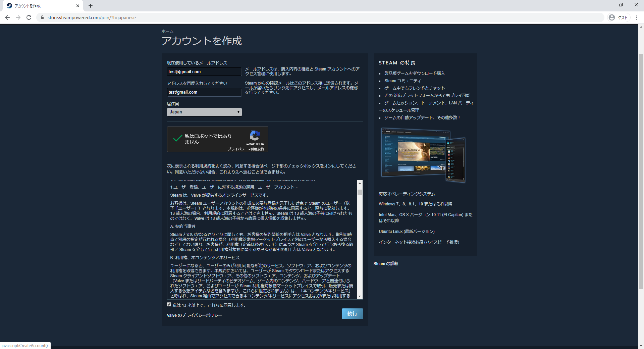Toggle the 私は13才以上で同意します checkbox
The height and width of the screenshot is (349, 644).
(169, 305)
